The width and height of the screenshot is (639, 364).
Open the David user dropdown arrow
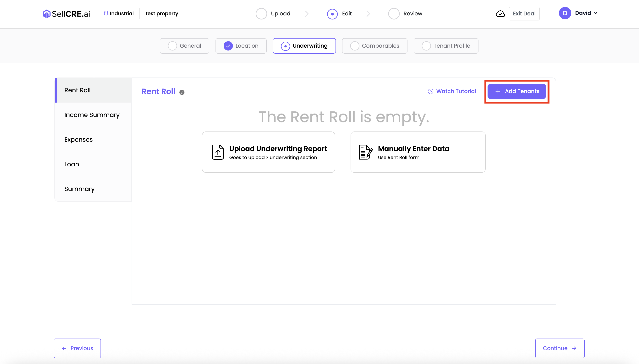[x=595, y=13]
